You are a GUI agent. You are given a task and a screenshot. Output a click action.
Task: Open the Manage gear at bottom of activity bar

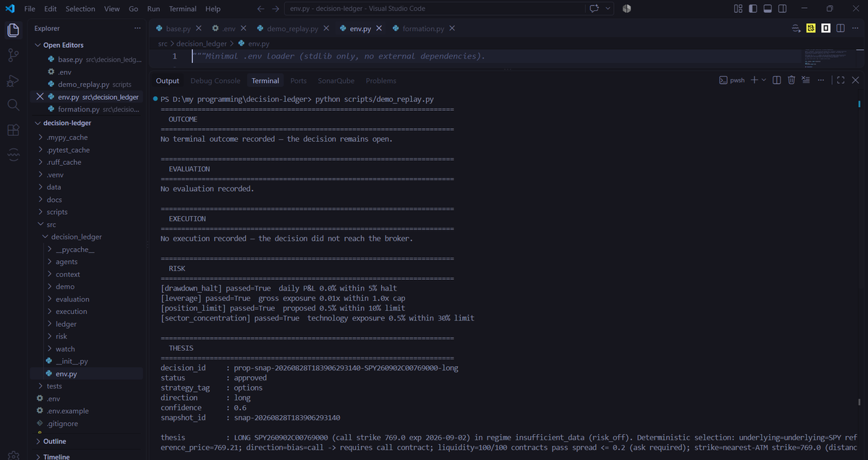[x=13, y=454]
